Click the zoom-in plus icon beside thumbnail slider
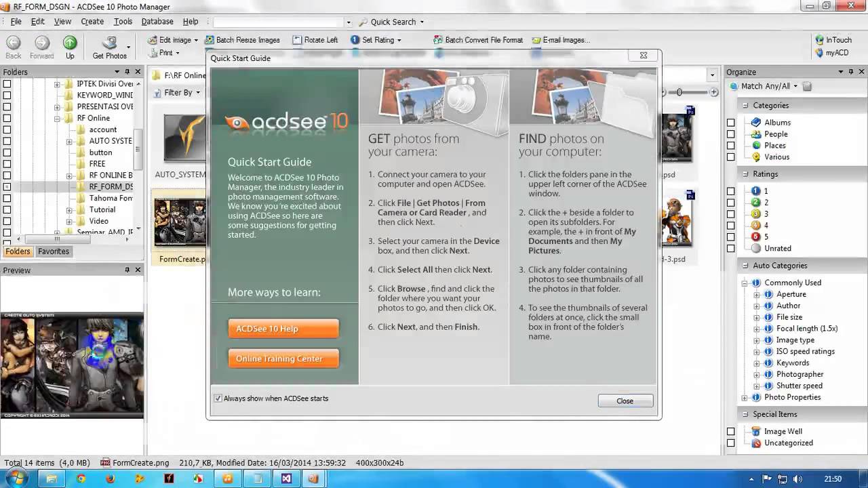Screen dimensions: 868x488 pos(714,92)
